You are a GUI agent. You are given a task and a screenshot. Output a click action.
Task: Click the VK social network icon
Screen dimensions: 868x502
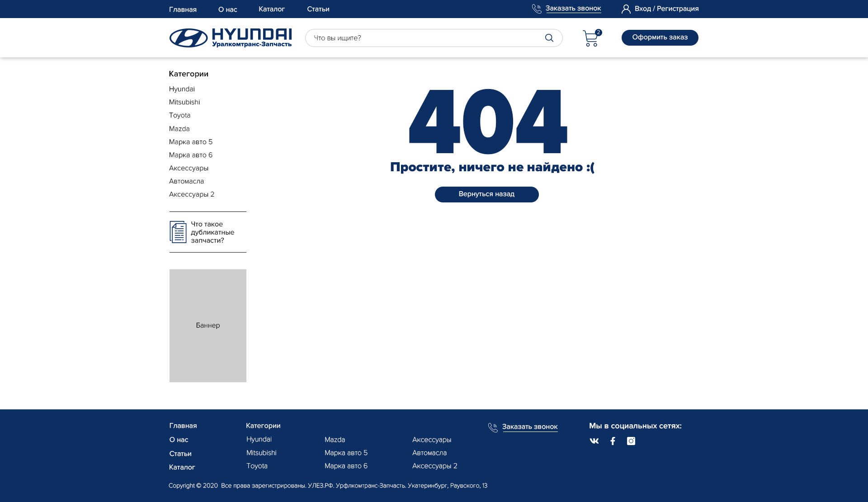[594, 441]
